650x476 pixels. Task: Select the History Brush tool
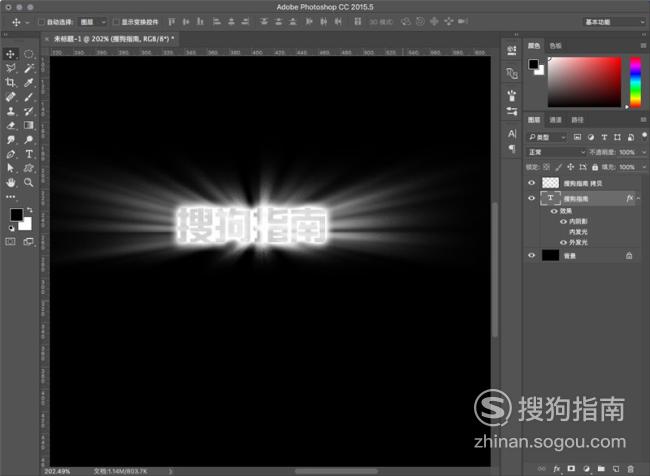29,111
